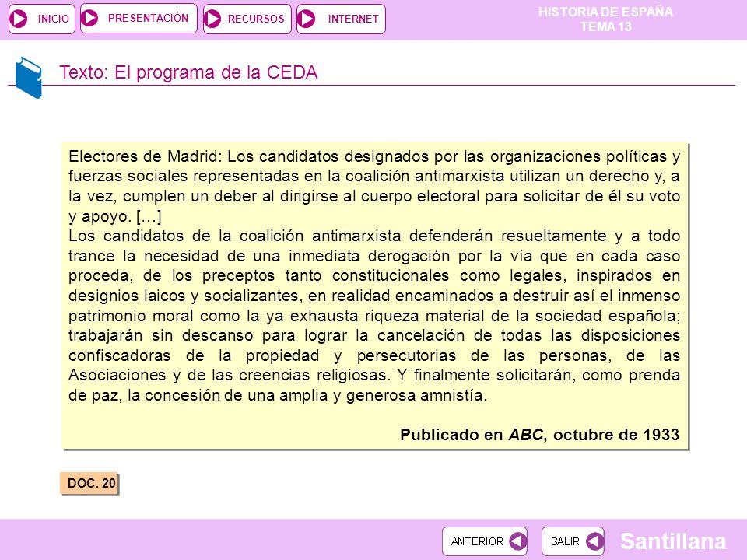Click the play arrow icon on RECURSOS
The width and height of the screenshot is (747, 560).
tap(212, 19)
